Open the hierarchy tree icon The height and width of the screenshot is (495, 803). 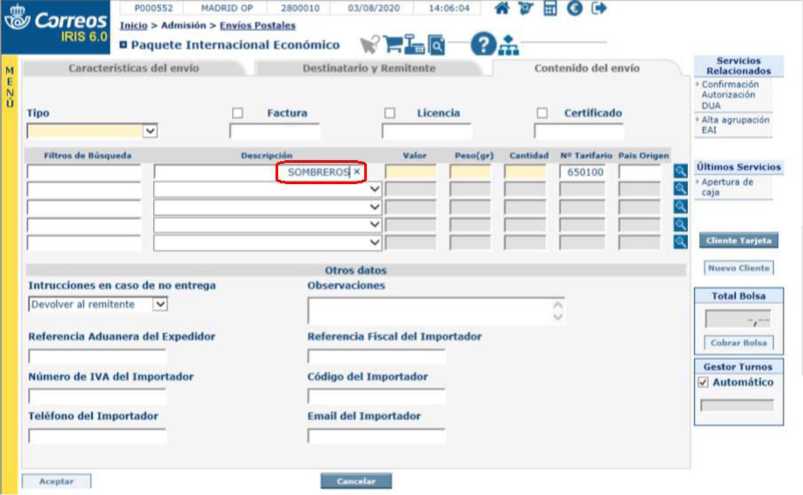tap(509, 45)
